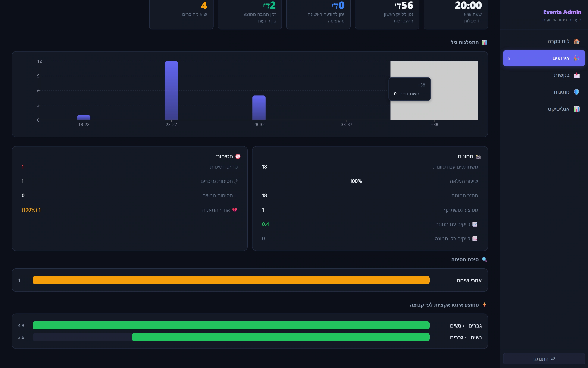This screenshot has height=368, width=588.
Task: Click the lightning icon beside ממוצע אינטראקציות
Action: 484,305
